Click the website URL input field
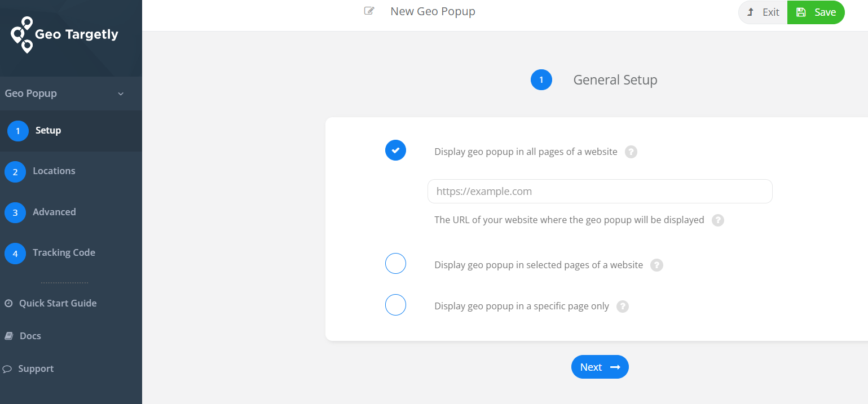Screen dimensions: 868x404 (600, 192)
